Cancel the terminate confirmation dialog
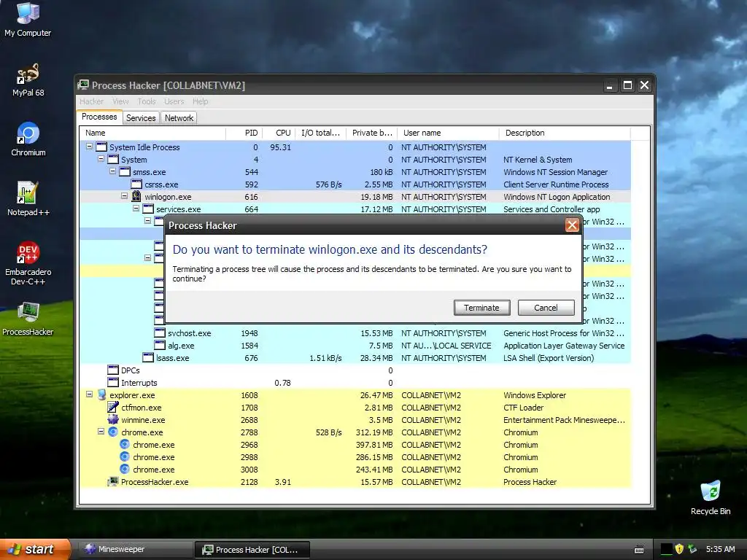Viewport: 747px width, 560px height. pyautogui.click(x=546, y=308)
